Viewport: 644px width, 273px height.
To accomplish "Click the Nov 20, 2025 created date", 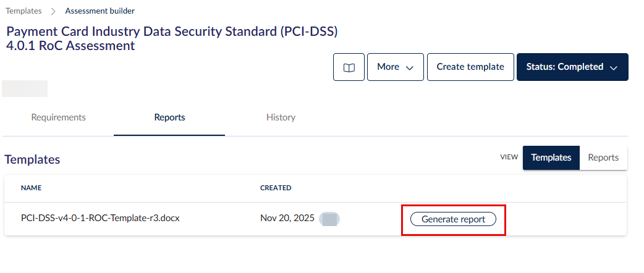I will (x=287, y=219).
